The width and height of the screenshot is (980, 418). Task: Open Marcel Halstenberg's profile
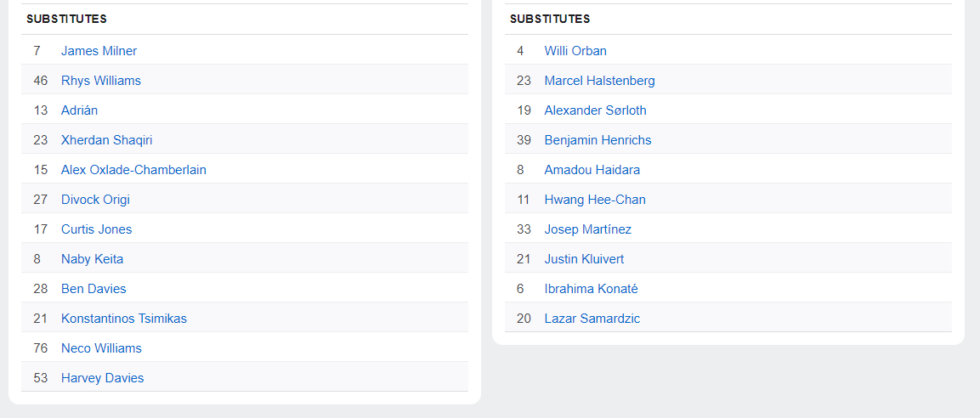coord(599,81)
